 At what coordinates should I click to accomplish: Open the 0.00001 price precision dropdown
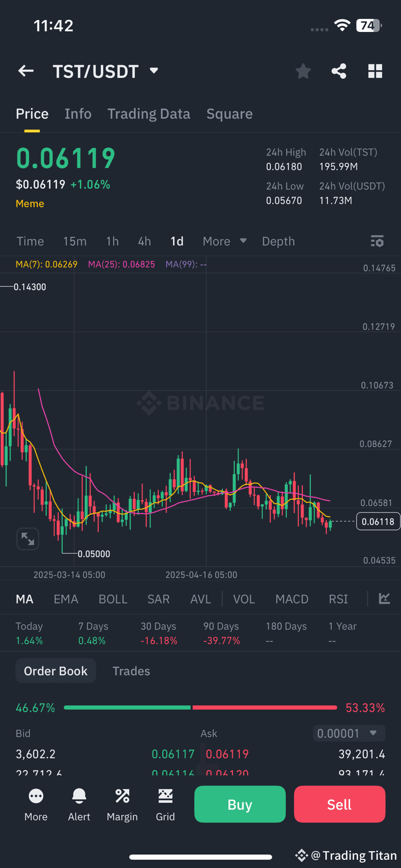[349, 733]
